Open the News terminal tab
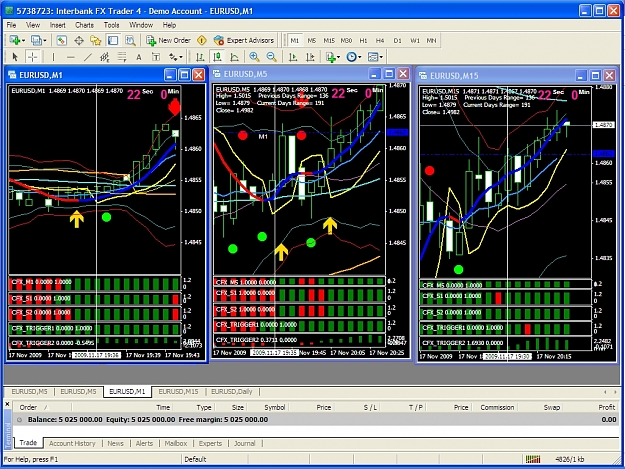This screenshot has height=469, width=625. click(116, 443)
